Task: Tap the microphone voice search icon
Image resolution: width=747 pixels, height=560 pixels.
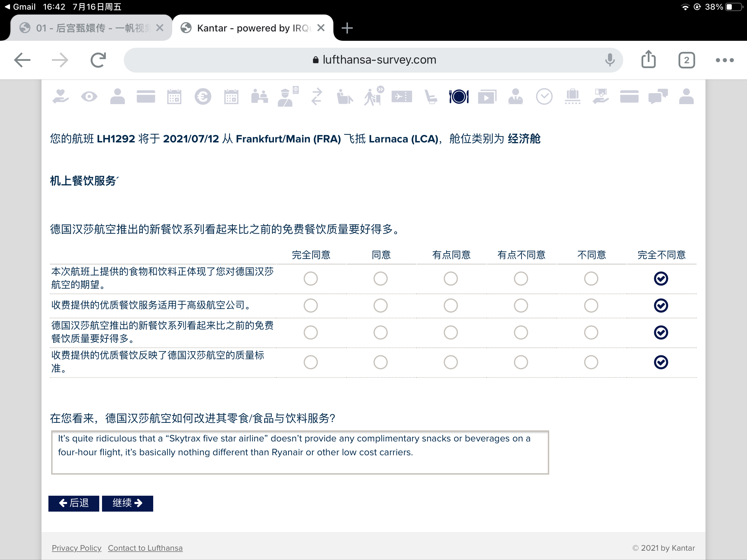Action: click(610, 60)
